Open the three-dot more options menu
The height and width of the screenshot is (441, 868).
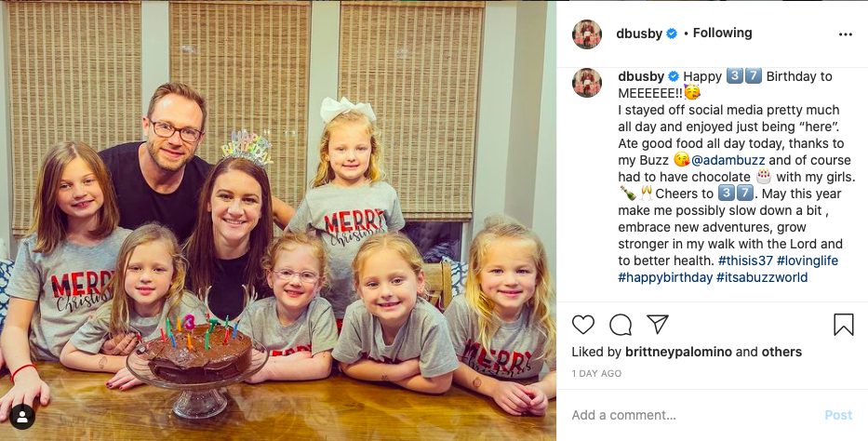tap(846, 34)
